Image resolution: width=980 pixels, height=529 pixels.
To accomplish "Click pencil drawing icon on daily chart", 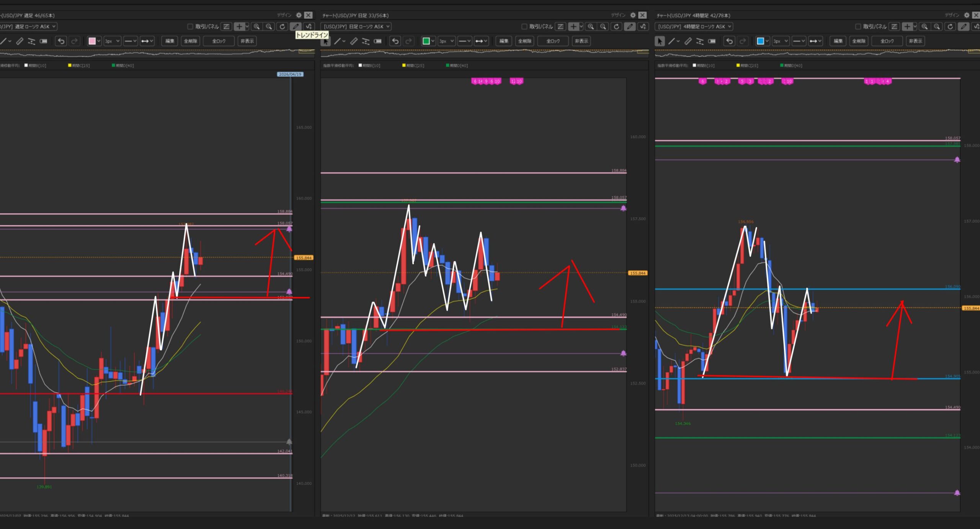I will point(630,26).
